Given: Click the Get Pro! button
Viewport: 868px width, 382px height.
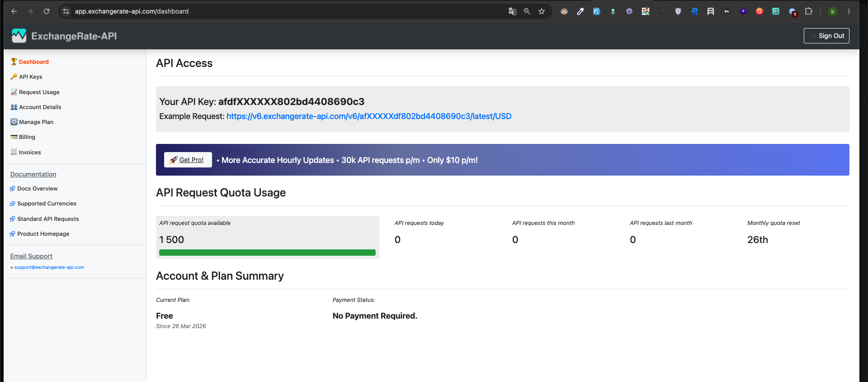Looking at the screenshot, I should (188, 160).
